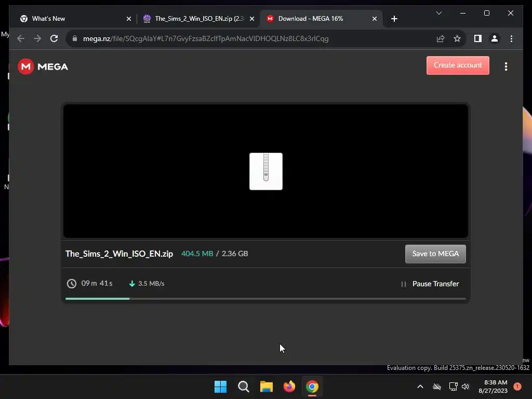Click the 3.5 MB/s speed value
Viewport: 532px width, 399px height.
click(x=151, y=284)
